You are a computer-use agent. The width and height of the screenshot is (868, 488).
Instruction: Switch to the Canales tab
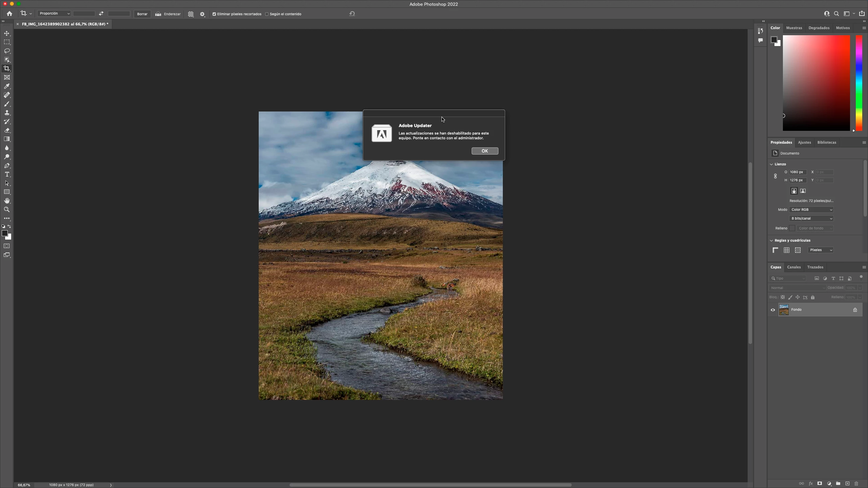[x=794, y=267]
